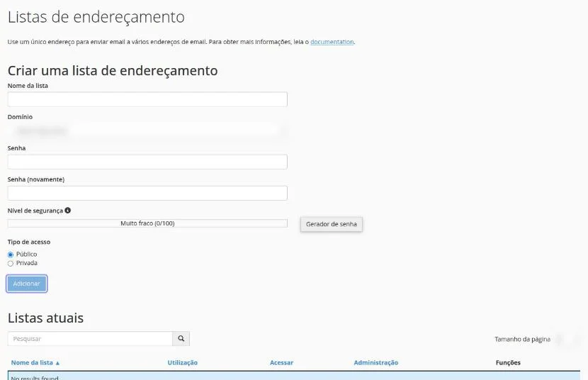Click the magnifier search button

pyautogui.click(x=181, y=339)
